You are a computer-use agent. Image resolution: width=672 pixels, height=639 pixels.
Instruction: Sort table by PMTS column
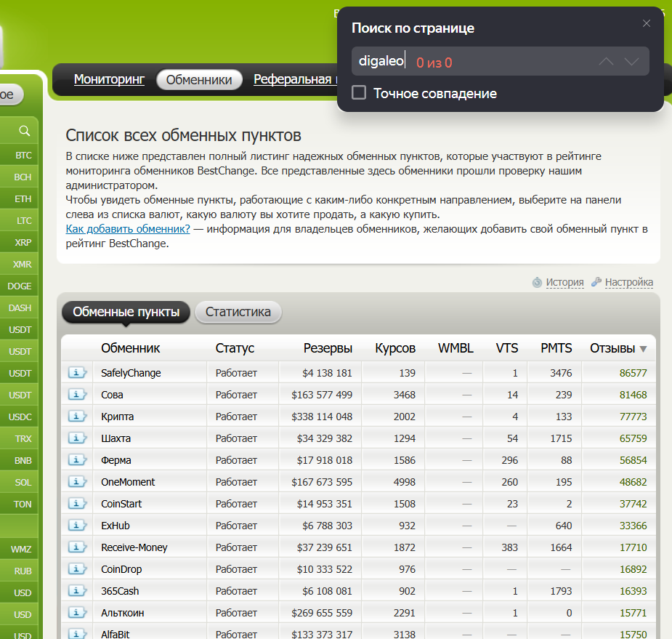(x=556, y=348)
